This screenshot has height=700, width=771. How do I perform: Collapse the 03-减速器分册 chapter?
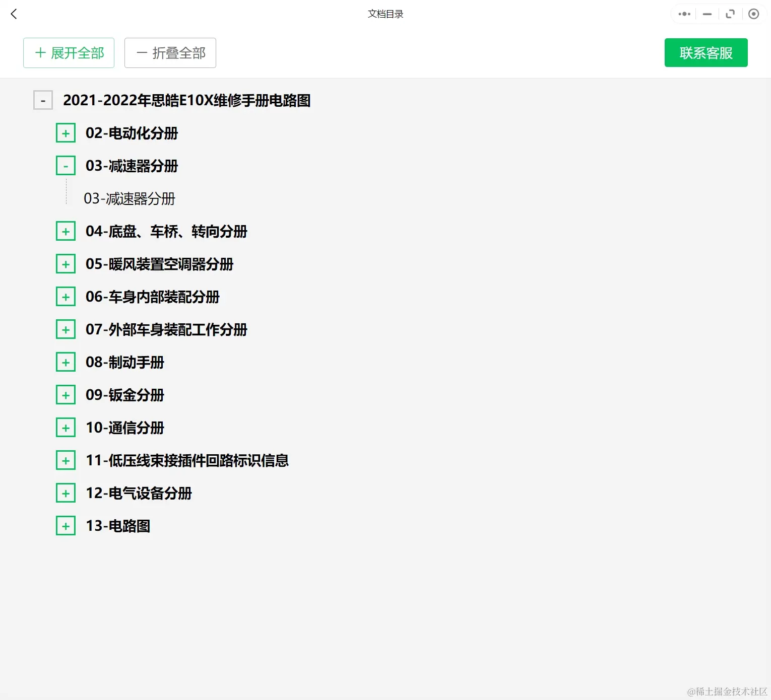tap(66, 165)
